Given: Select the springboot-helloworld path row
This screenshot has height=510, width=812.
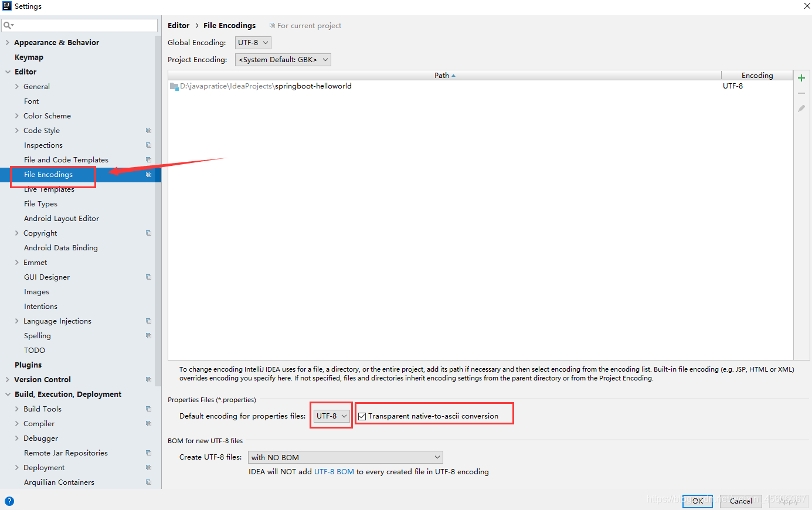Looking at the screenshot, I should 480,86.
